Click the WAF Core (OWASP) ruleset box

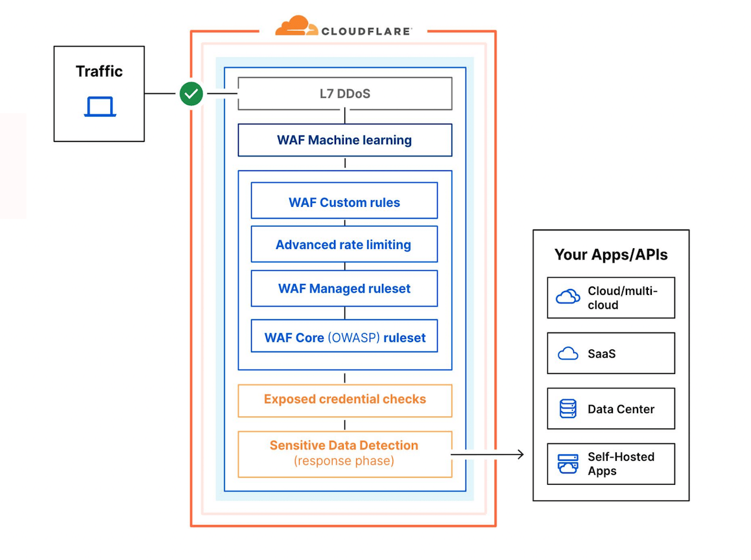click(344, 336)
